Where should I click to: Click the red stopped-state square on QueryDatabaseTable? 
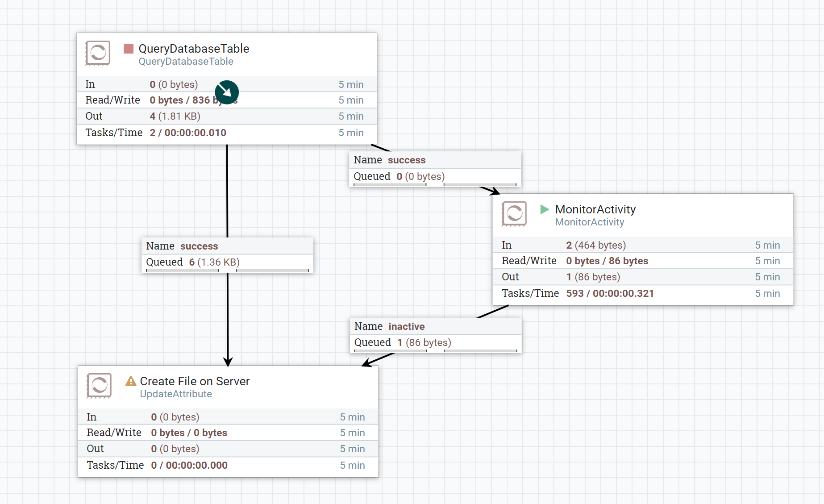point(129,48)
